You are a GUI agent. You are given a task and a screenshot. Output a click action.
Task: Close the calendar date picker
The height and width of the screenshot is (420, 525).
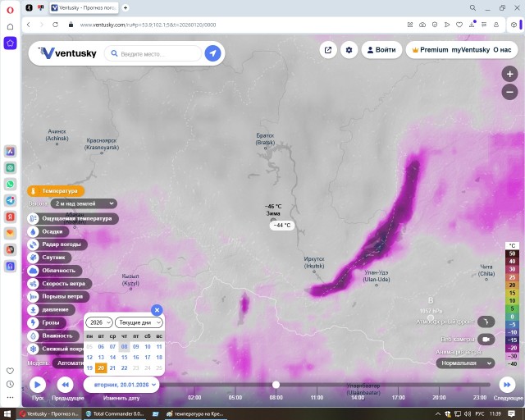(157, 310)
